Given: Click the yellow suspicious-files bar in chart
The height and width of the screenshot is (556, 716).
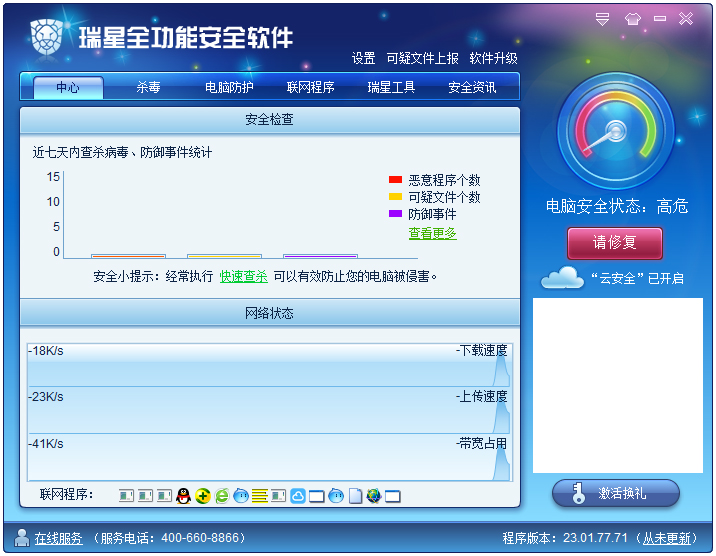Looking at the screenshot, I should click(224, 256).
